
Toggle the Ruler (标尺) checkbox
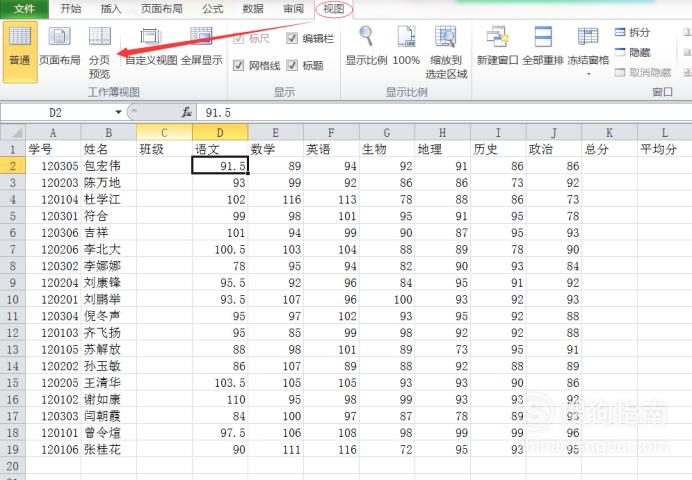239,38
